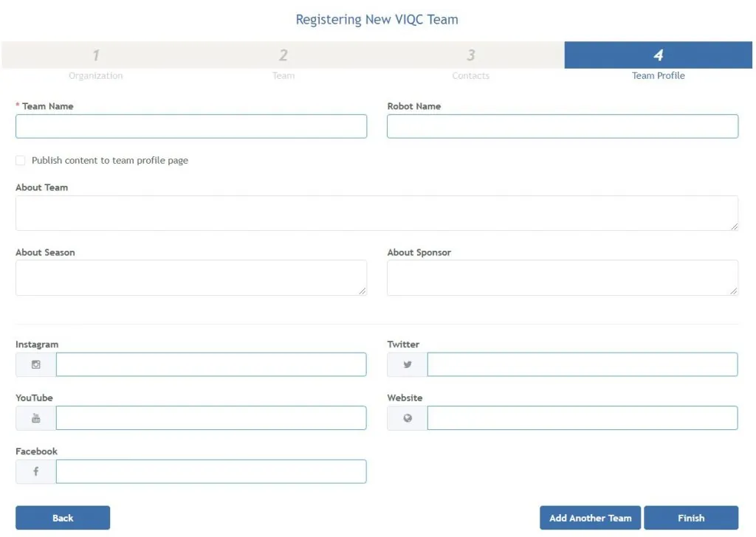The width and height of the screenshot is (756, 537).
Task: Click the 'Robot Name' label
Action: [414, 106]
